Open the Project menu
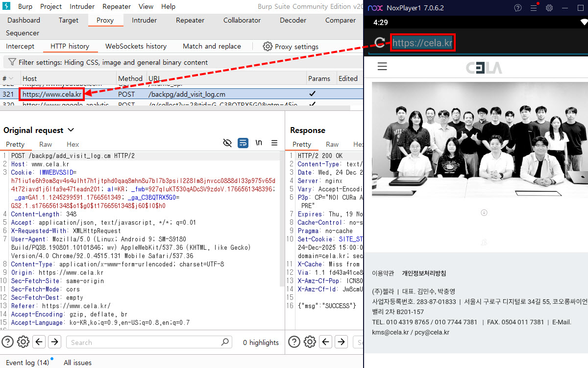588x368 pixels. (51, 7)
